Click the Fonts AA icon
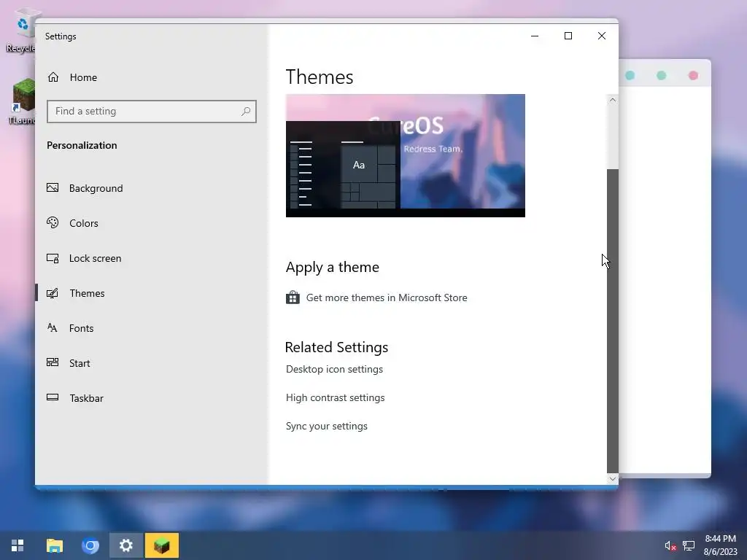The width and height of the screenshot is (747, 560). [x=53, y=327]
